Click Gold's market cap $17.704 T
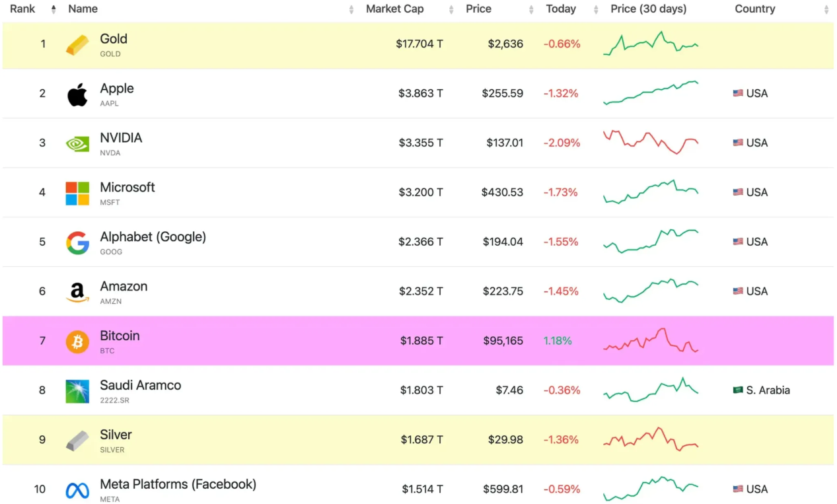The image size is (837, 504). [x=419, y=44]
